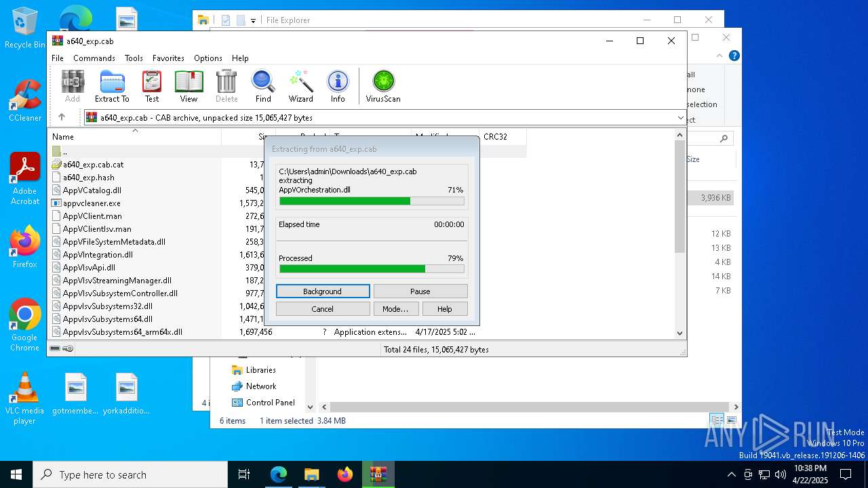Open gotmembe... image file on desktop

pos(76,394)
